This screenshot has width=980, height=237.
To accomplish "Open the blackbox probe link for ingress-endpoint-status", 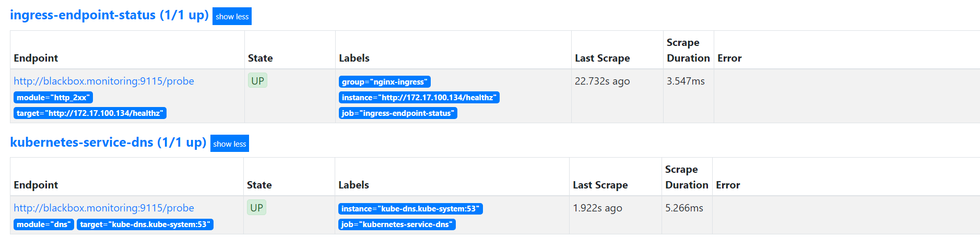I will [x=104, y=81].
